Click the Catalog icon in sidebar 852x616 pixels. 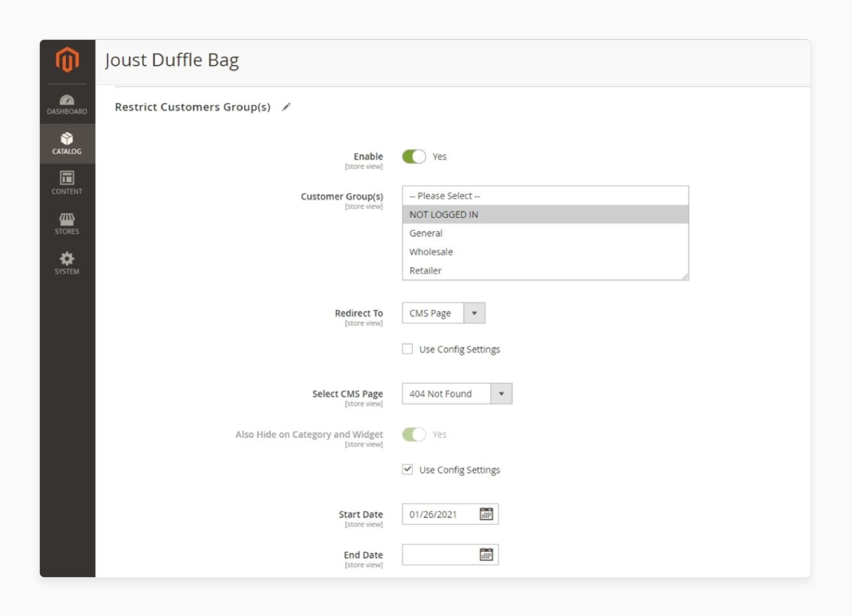point(66,142)
